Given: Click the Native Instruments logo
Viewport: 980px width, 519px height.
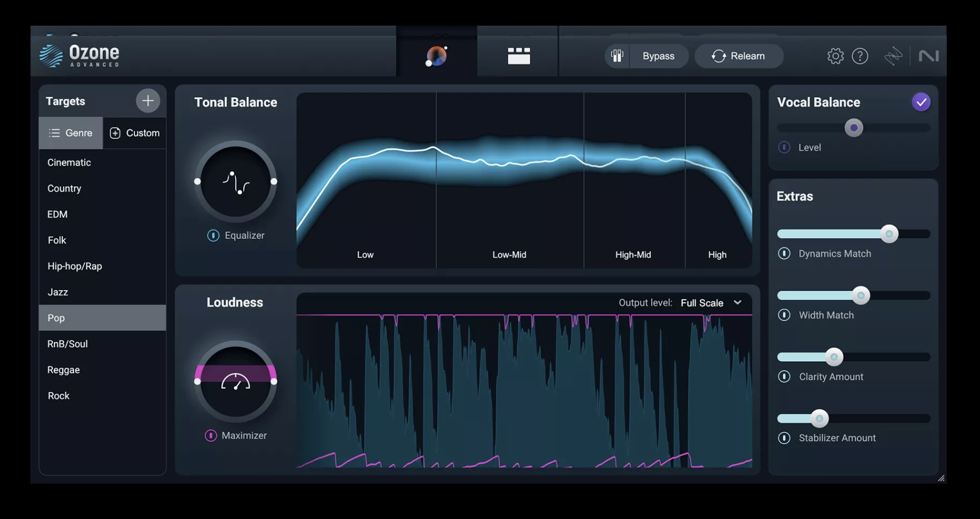Looking at the screenshot, I should tap(930, 55).
